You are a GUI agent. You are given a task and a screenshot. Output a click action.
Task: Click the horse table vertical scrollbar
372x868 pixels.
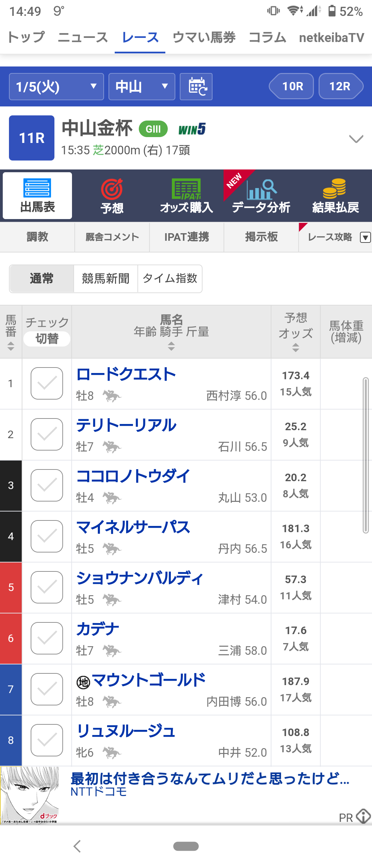pyautogui.click(x=366, y=455)
